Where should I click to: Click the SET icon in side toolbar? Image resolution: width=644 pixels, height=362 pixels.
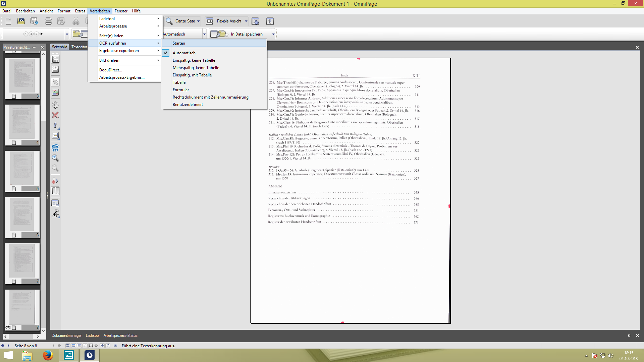(x=55, y=148)
